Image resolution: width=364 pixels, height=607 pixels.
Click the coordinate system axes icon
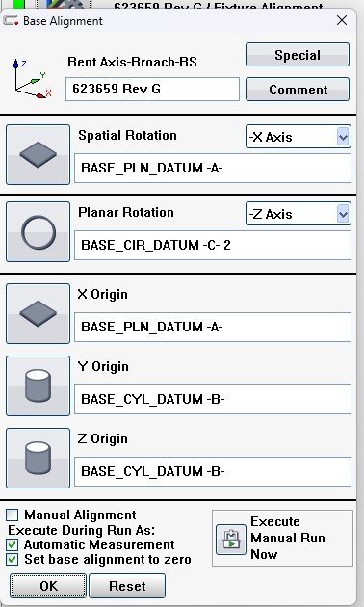pos(32,79)
